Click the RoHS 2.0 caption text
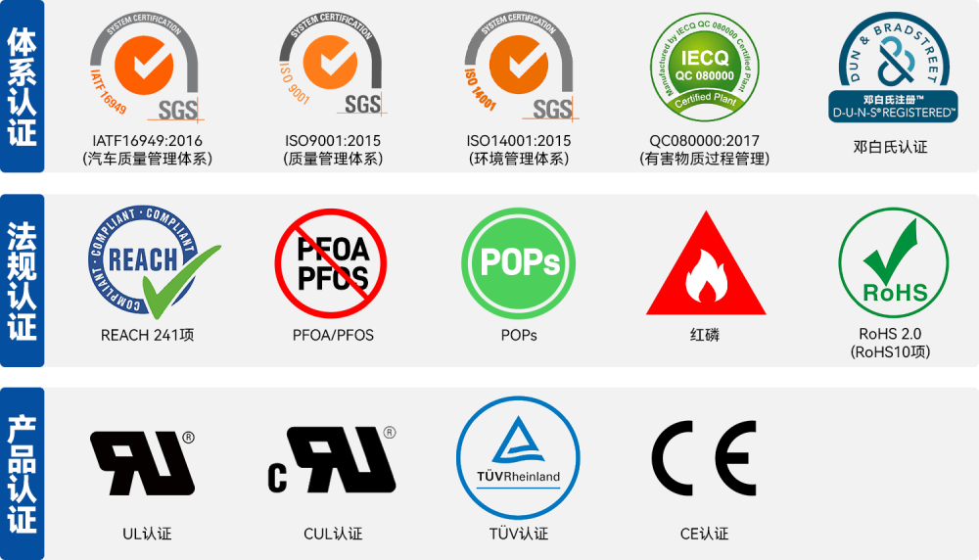The height and width of the screenshot is (560, 979). tap(890, 334)
